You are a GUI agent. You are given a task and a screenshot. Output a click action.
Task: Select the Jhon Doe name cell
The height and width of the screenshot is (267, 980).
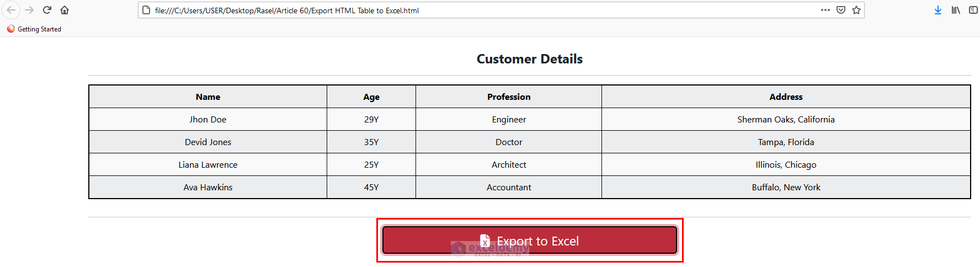(x=208, y=120)
